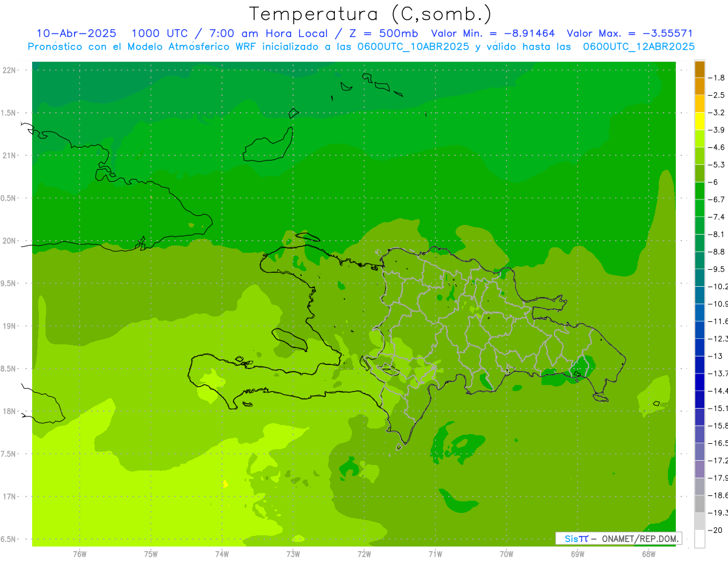The width and height of the screenshot is (728, 562).
Task: Pick the dark blue swatch between -13.7 and -14.4
Action: coord(699,382)
